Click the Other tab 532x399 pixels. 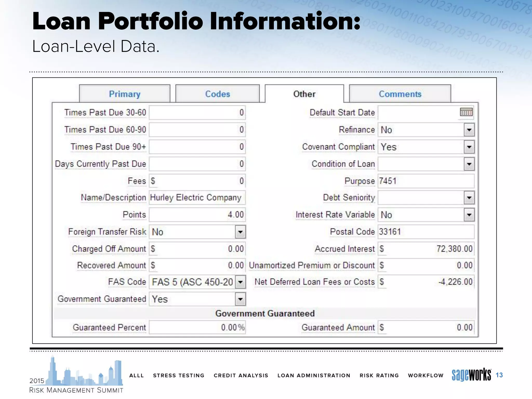coord(304,94)
